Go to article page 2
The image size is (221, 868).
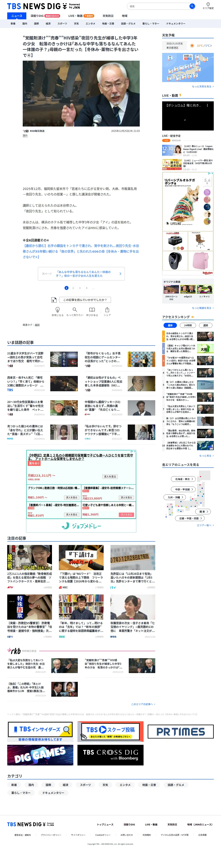[x=73, y=288]
